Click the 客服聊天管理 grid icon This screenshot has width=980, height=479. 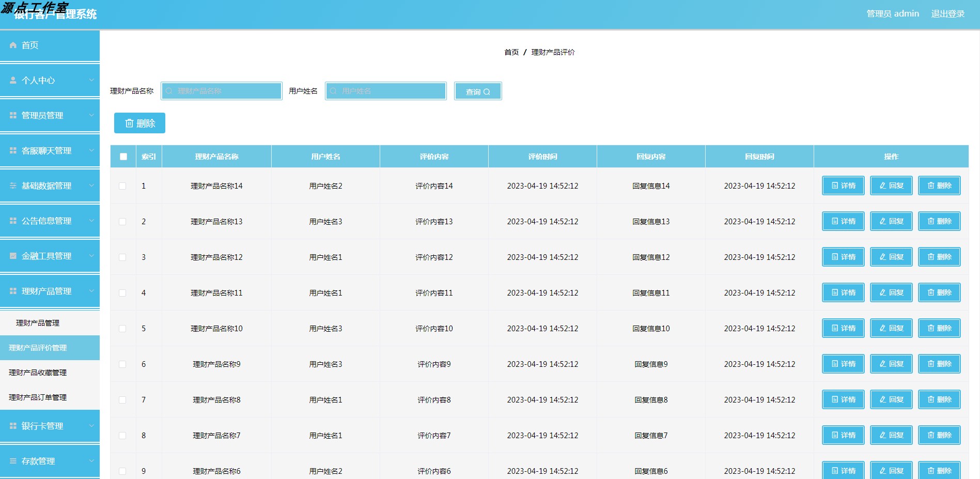(x=12, y=150)
